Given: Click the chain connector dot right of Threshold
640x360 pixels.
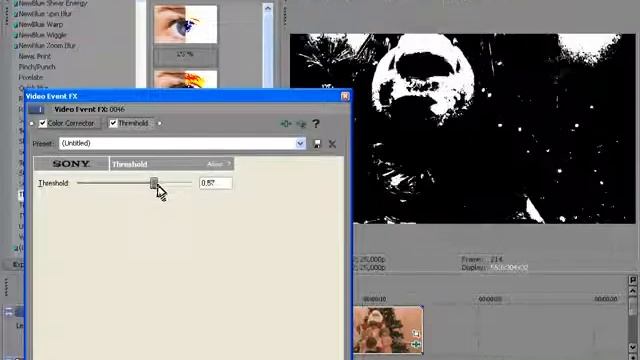Looking at the screenshot, I should pyautogui.click(x=159, y=123).
